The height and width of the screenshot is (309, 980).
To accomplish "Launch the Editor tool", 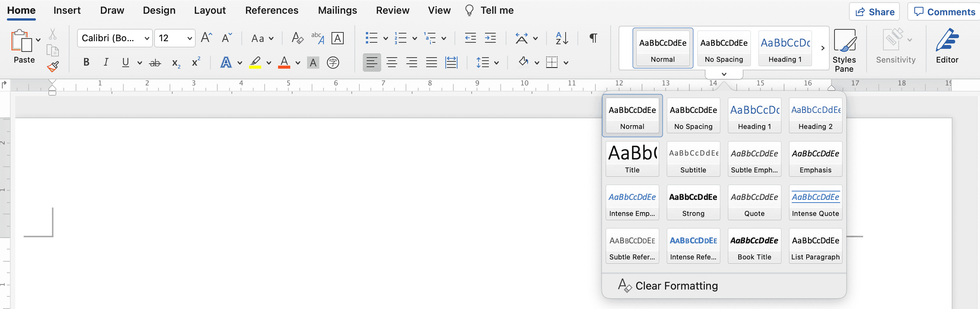I will (x=947, y=46).
